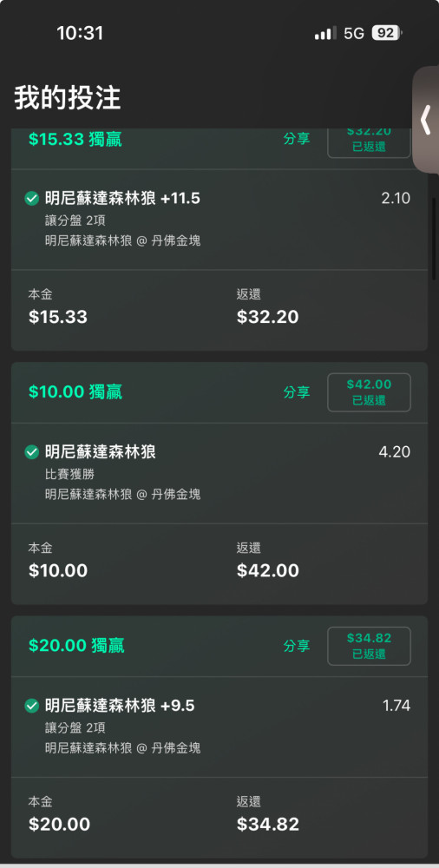This screenshot has height=868, width=439.
Task: Share the $10.00 獨贏 bet via 分享
Action: coord(297,392)
